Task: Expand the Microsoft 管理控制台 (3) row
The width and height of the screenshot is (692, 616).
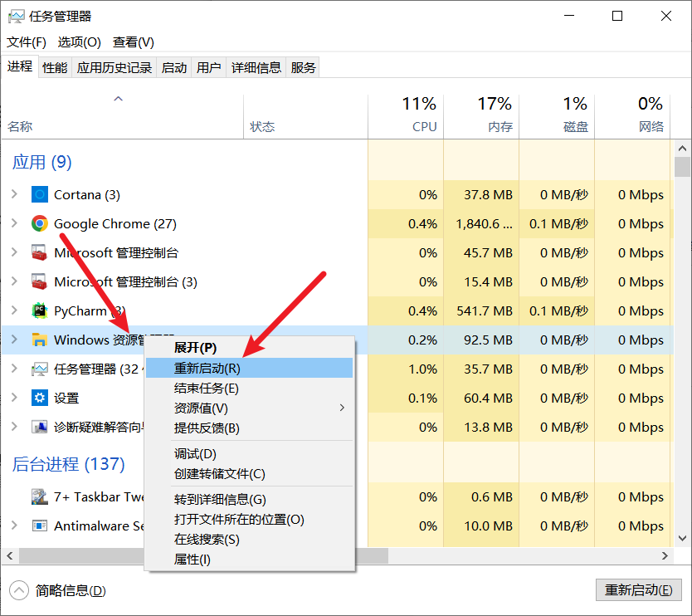Action: pos(14,281)
